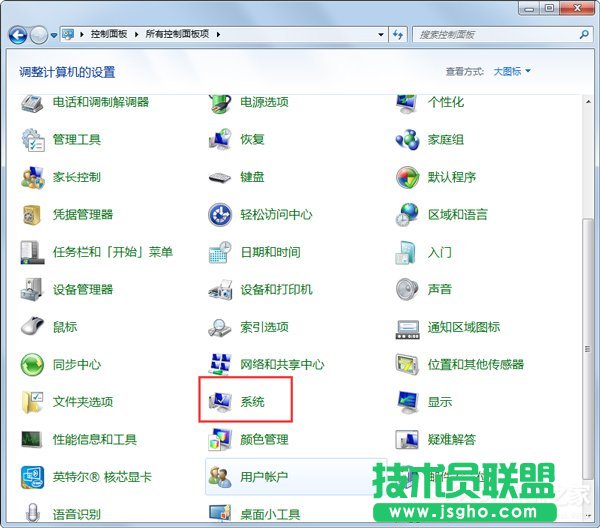Open the 用户帐户 user accounts icon
Viewport: 600px width, 528px height.
[x=220, y=477]
